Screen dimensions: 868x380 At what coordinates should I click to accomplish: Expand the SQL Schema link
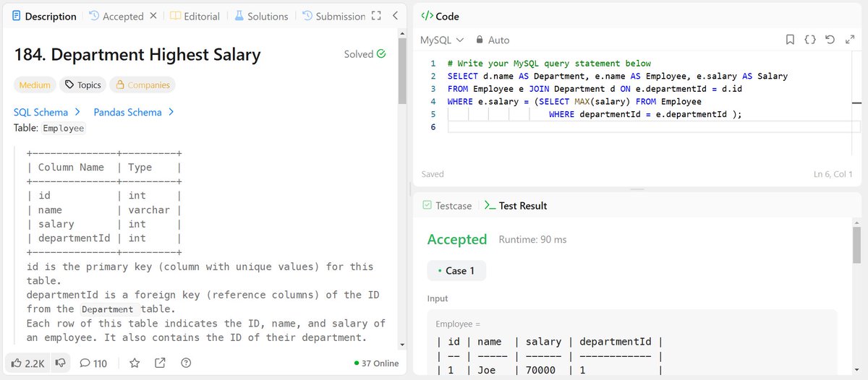(x=47, y=112)
